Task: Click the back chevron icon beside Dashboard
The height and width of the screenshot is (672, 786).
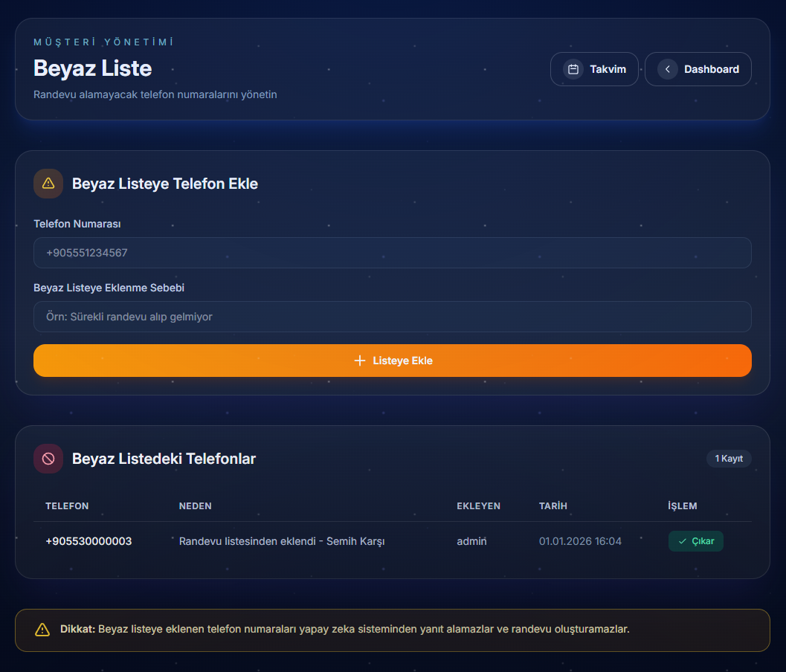Action: point(667,69)
